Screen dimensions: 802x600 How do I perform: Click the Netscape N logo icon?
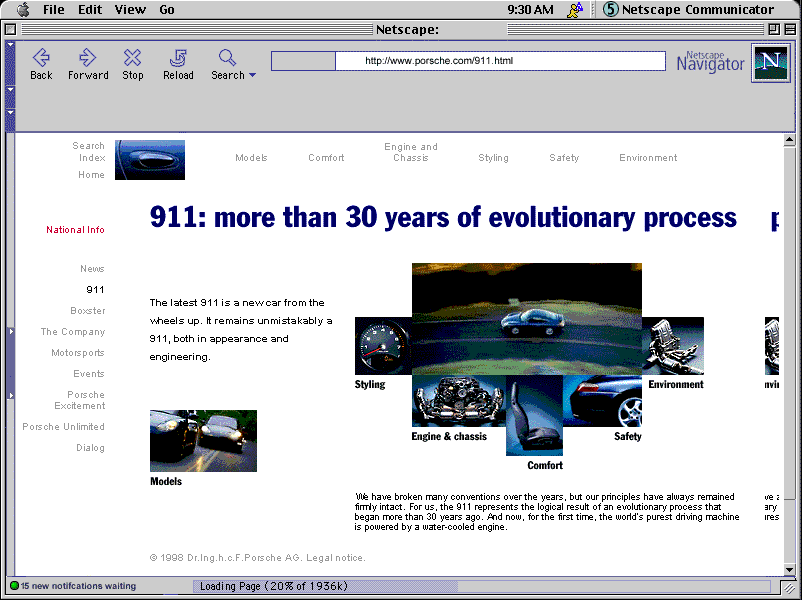770,62
